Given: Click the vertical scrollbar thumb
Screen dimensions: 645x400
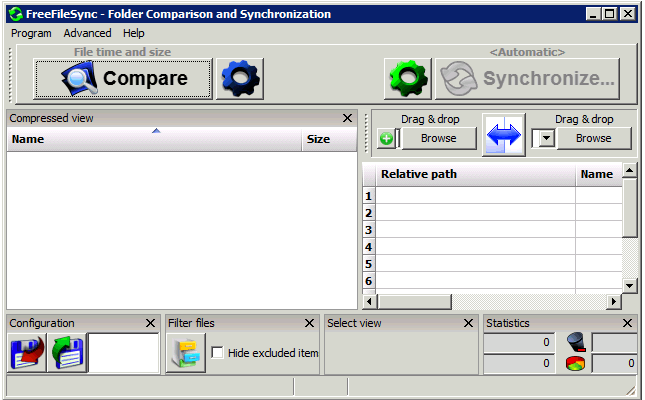Looking at the screenshot, I should click(630, 208).
